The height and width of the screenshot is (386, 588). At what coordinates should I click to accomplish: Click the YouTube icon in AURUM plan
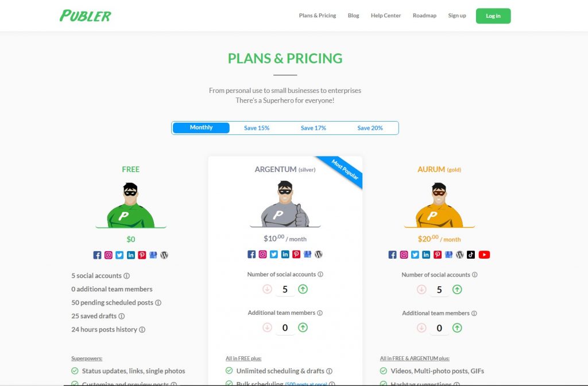(x=483, y=255)
